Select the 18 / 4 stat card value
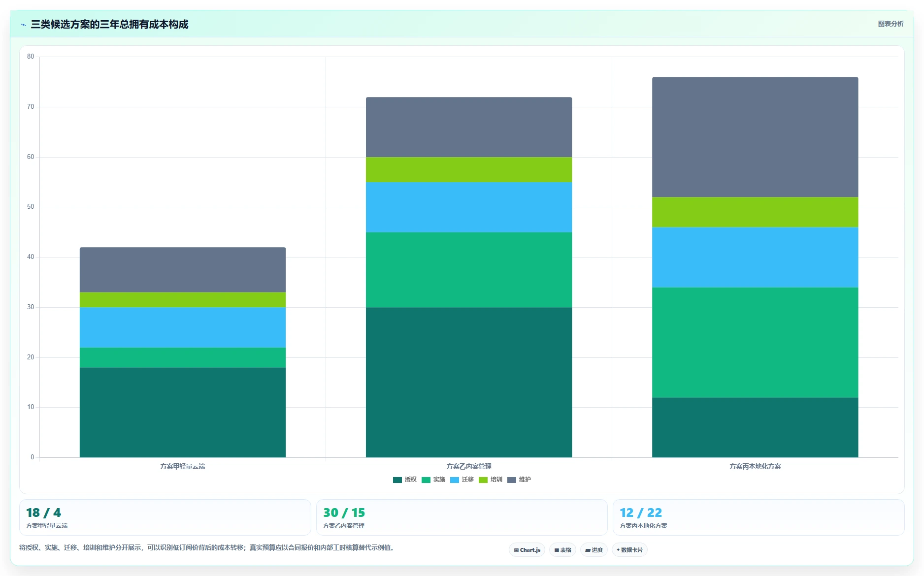This screenshot has width=924, height=576. click(x=43, y=512)
